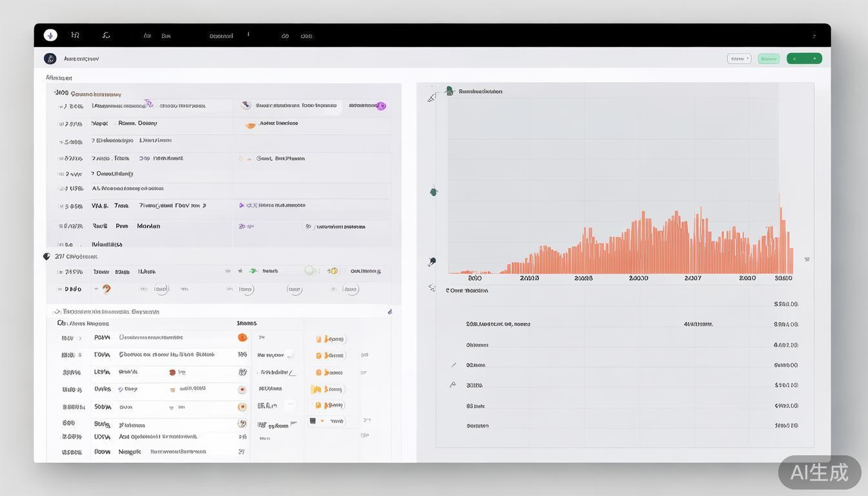Viewport: 868px width, 496px height.
Task: Open the dark round avatar icon below the logo
Action: point(50,59)
